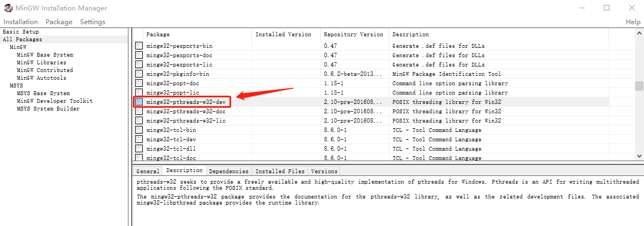Sort list by Repository Version column header
The width and height of the screenshot is (644, 226).
pyautogui.click(x=353, y=35)
